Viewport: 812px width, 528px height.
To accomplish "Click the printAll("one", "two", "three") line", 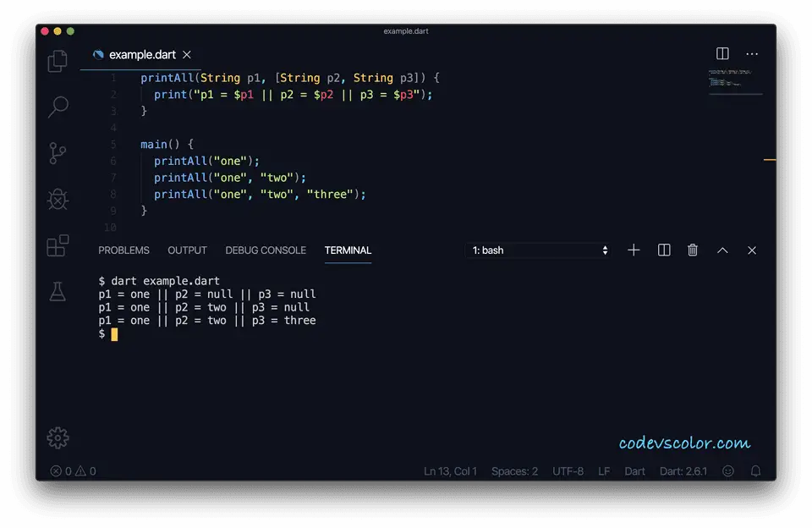I will coord(260,195).
